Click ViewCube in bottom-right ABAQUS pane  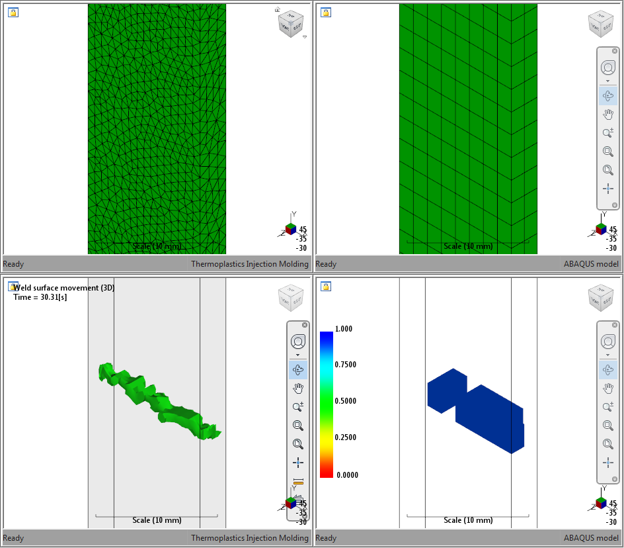coord(601,298)
